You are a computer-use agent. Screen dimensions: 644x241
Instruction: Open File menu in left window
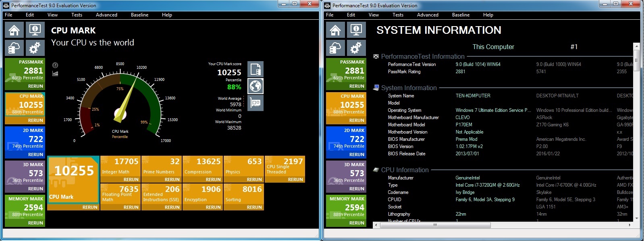pyautogui.click(x=8, y=15)
